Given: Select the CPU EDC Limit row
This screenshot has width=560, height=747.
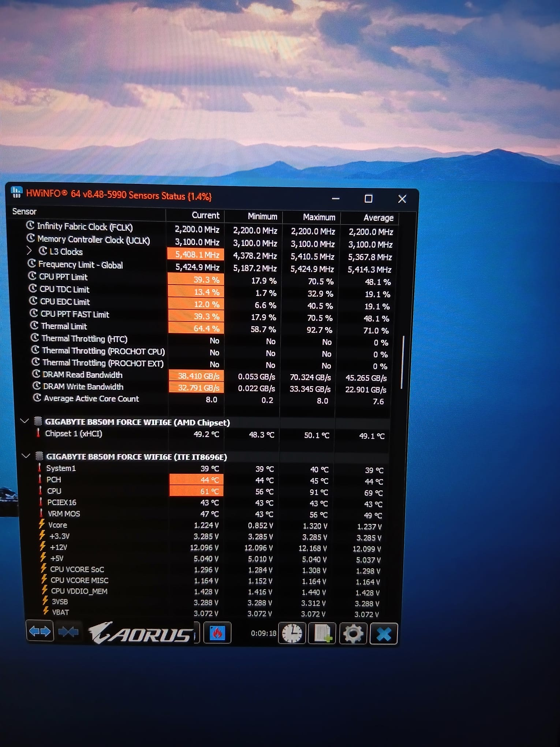Looking at the screenshot, I should [210, 304].
